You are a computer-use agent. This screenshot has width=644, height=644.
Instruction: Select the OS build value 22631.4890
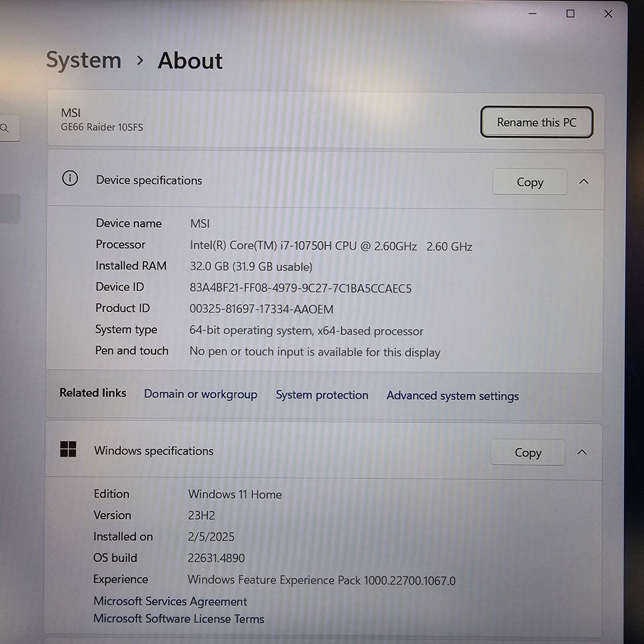pos(216,558)
